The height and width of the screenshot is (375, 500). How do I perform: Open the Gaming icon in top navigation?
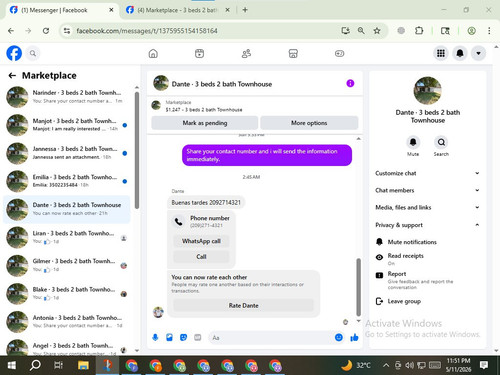pos(339,53)
